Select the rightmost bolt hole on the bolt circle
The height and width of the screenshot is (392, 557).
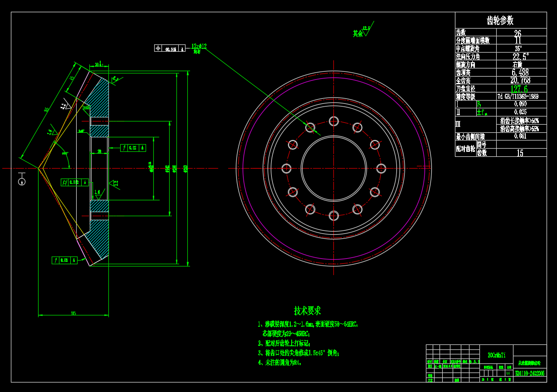point(381,168)
